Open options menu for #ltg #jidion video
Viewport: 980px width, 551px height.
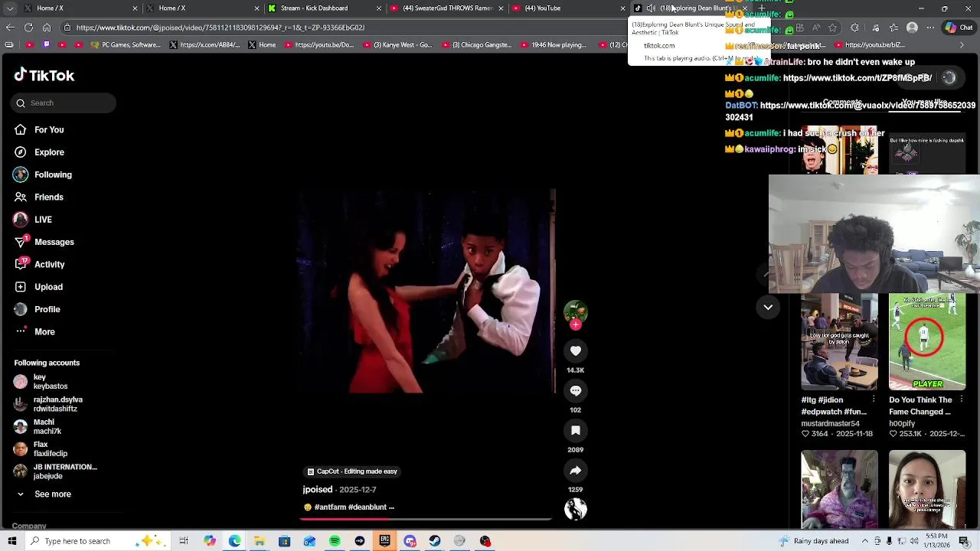874,399
